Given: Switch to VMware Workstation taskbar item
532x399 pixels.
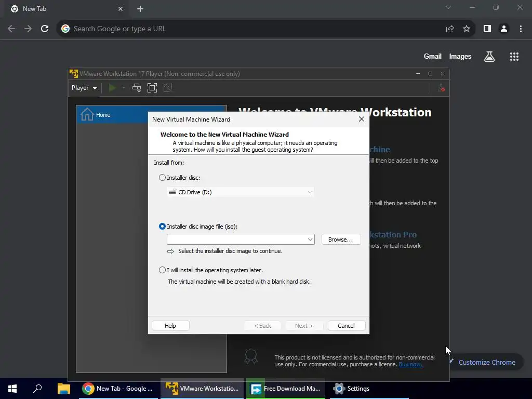Looking at the screenshot, I should [202, 389].
